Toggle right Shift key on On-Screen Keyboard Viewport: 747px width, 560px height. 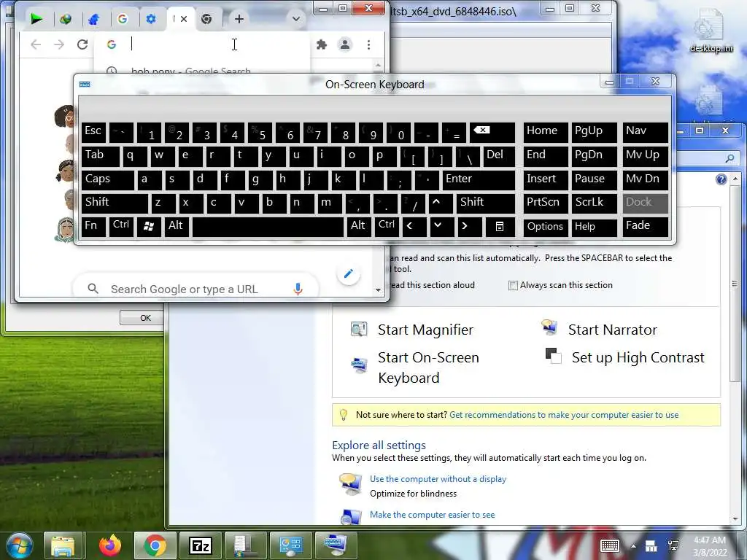pyautogui.click(x=486, y=203)
